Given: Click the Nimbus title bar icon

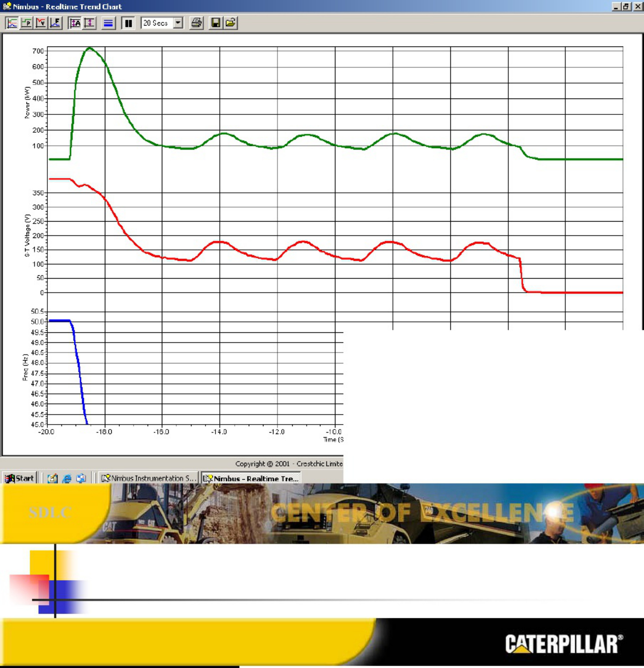Looking at the screenshot, I should coord(6,6).
